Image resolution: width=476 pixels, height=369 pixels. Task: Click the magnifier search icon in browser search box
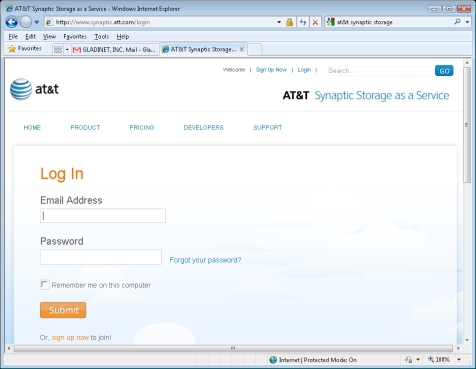point(457,22)
